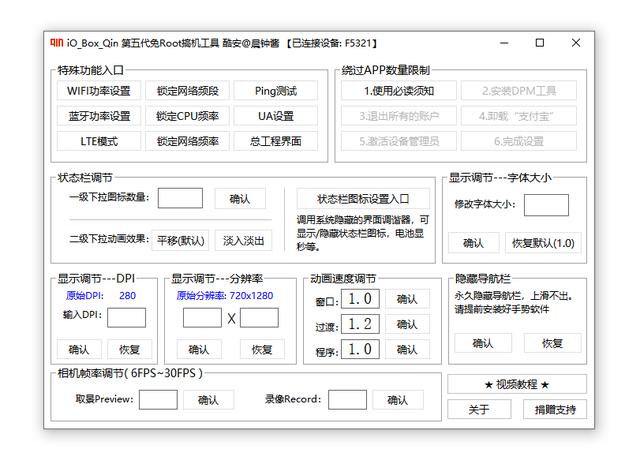Click 锁定CPU频率 button
The height and width of the screenshot is (464, 640).
[x=187, y=116]
